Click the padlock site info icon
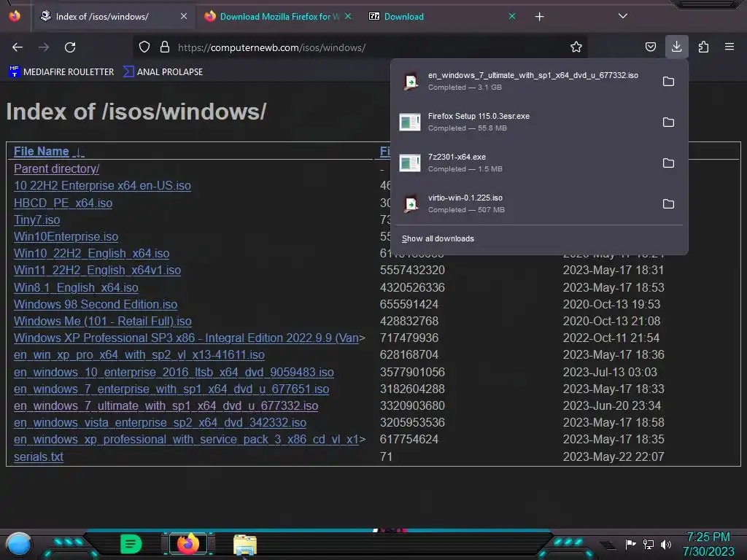Screen dimensions: 747x560 [165, 47]
